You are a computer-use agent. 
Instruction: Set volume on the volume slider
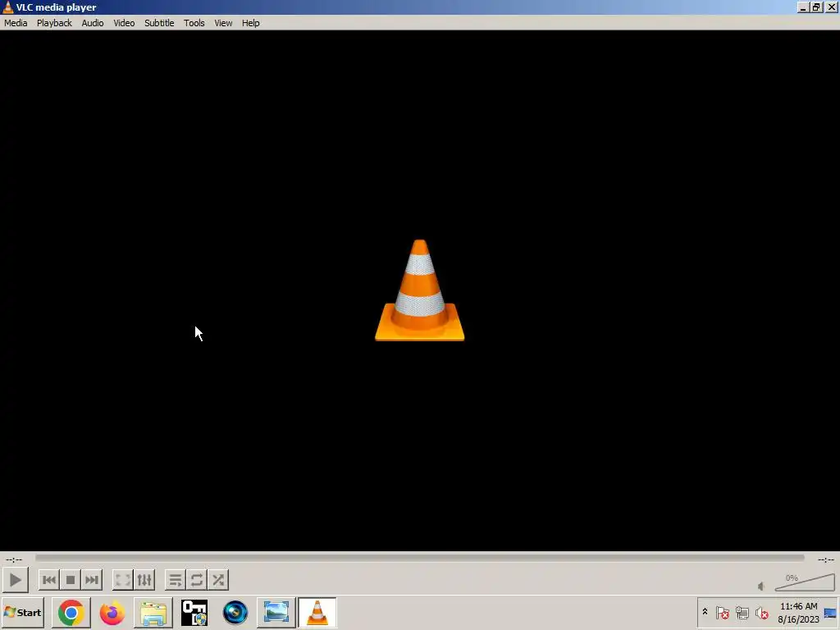point(805,583)
